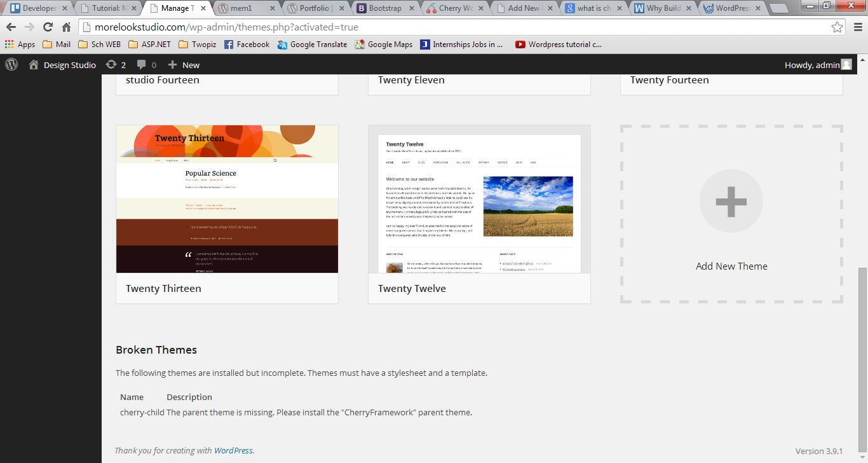This screenshot has width=868, height=463.
Task: Switch to the Portfolio browser tab
Action: pos(316,8)
